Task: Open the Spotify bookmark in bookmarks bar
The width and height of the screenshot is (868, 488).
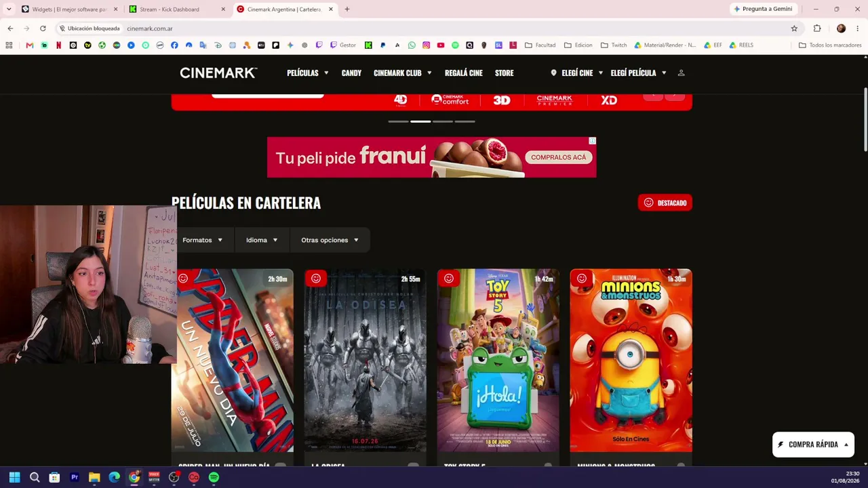Action: point(455,45)
